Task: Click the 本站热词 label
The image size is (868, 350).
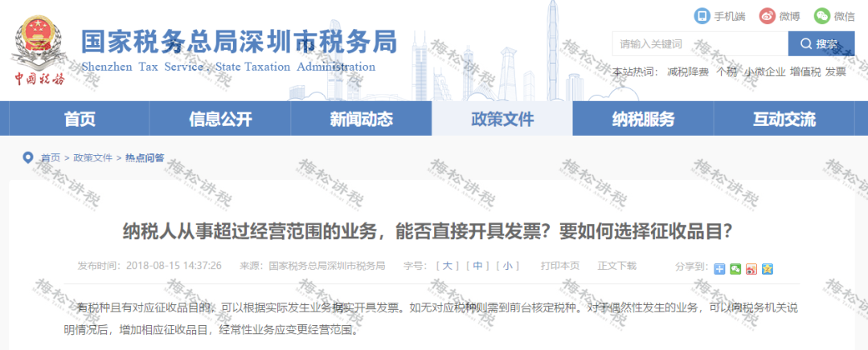Action: click(x=634, y=72)
